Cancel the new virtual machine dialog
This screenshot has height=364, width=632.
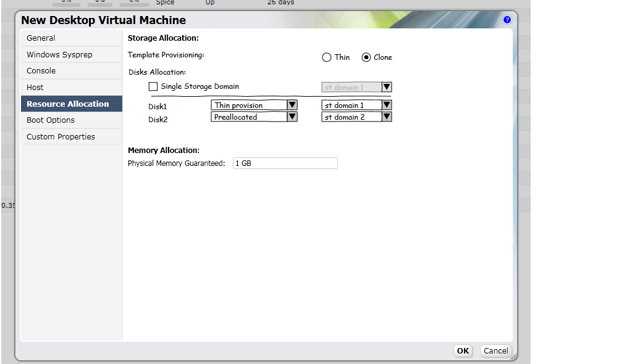(x=495, y=350)
